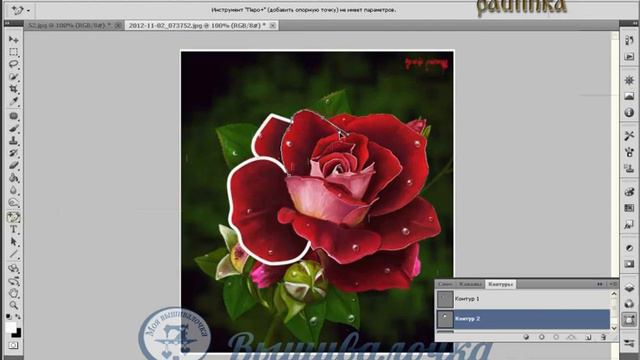Open the Actions panel icon

[629, 57]
